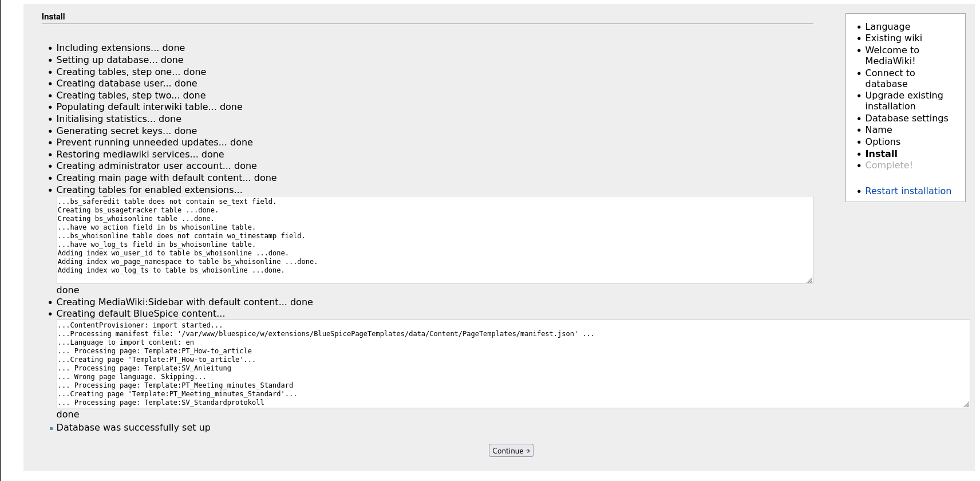Select the Options step in sidebar
Screen dimensions: 980x481
click(883, 142)
